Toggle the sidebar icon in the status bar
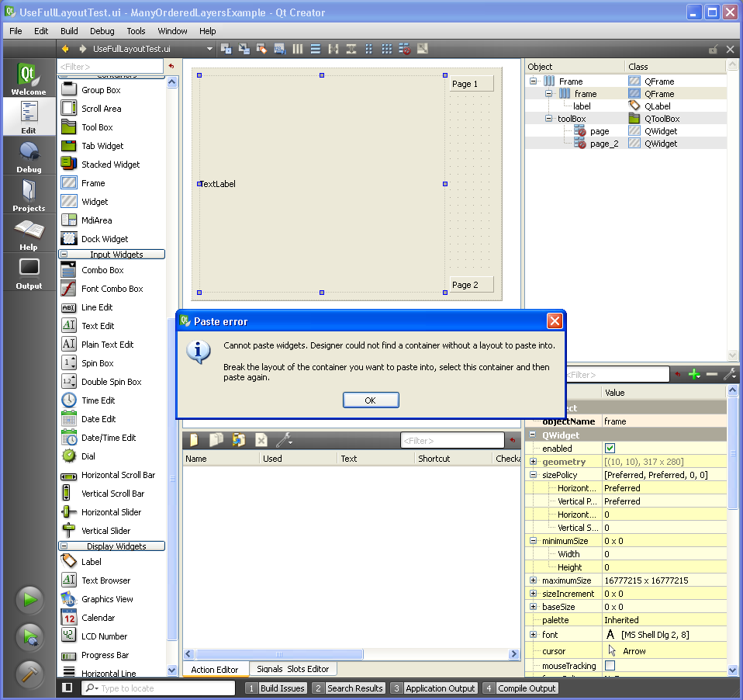 pyautogui.click(x=67, y=688)
